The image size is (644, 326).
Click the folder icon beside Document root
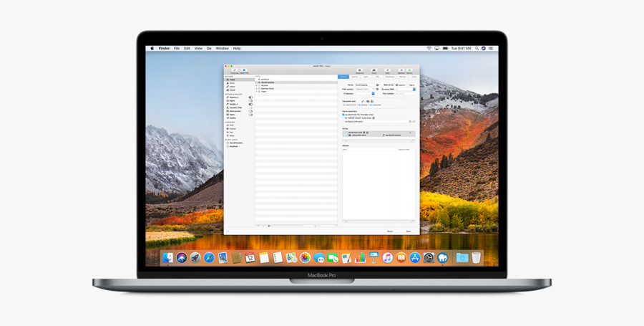pyautogui.click(x=368, y=101)
